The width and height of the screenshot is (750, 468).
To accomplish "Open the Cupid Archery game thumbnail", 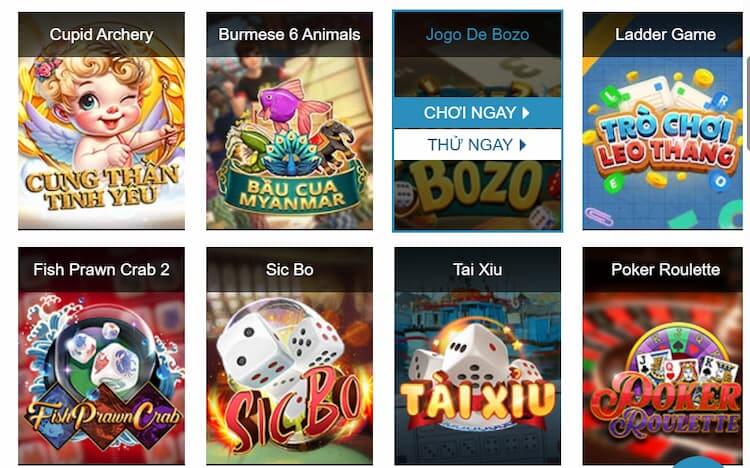I will click(101, 121).
